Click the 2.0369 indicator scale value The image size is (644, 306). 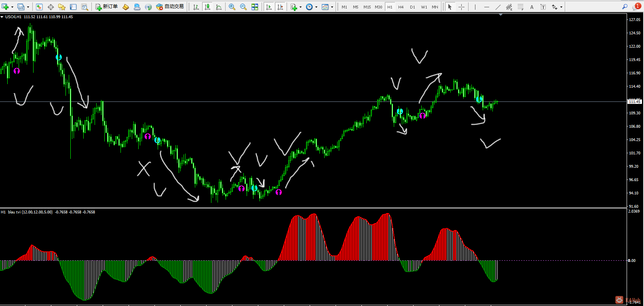pyautogui.click(x=634, y=211)
